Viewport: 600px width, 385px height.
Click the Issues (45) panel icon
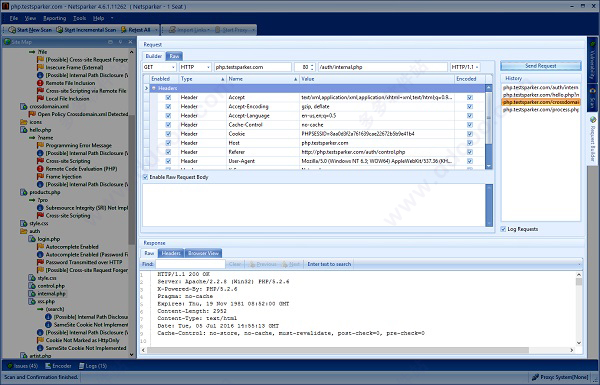pos(10,366)
